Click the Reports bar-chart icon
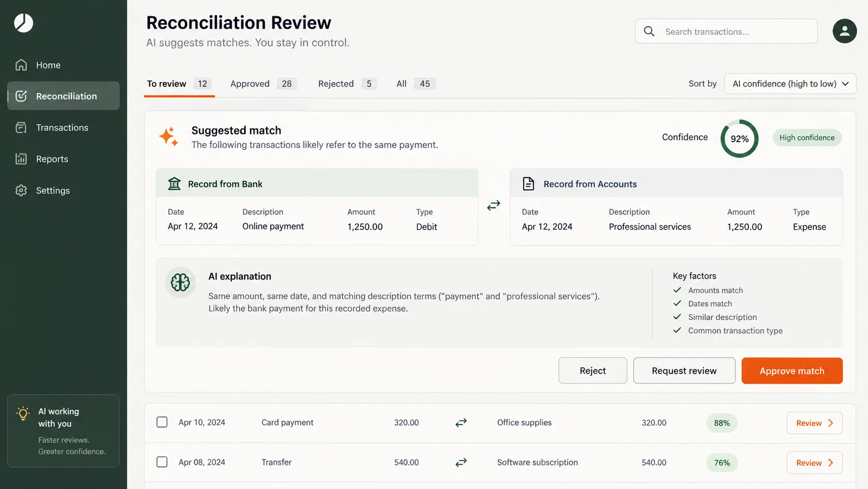The width and height of the screenshot is (868, 489). 21,159
